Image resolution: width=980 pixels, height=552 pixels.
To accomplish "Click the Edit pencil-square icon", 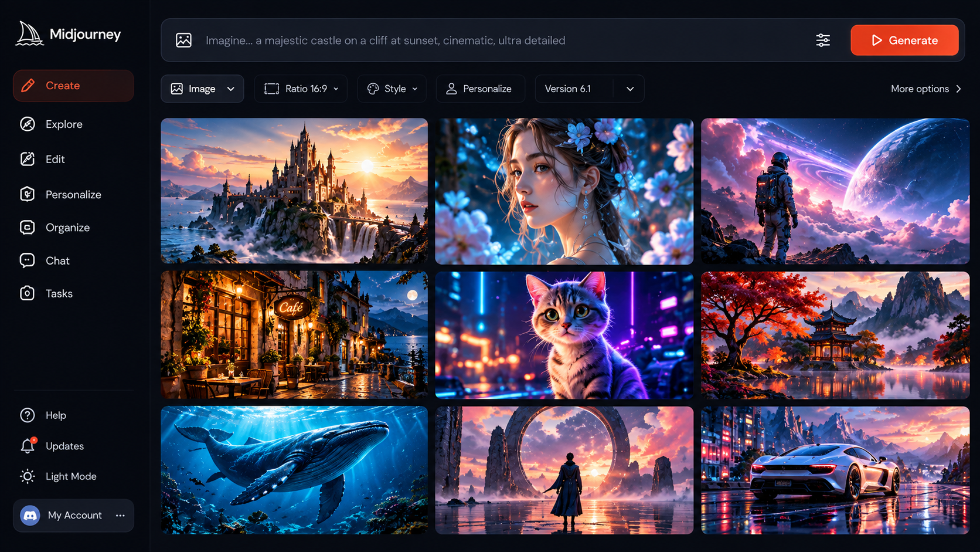I will tap(28, 159).
